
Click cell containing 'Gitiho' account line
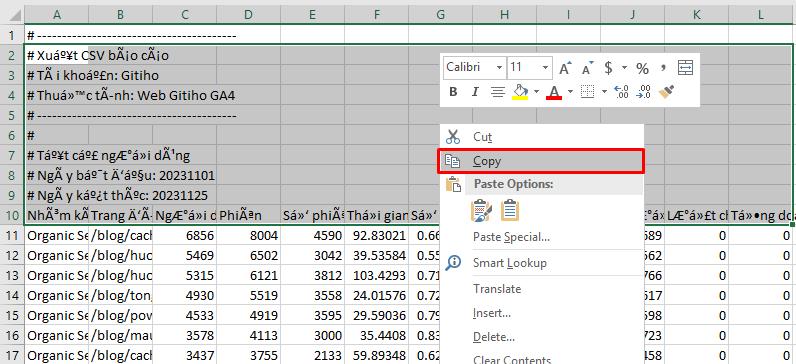tap(56, 76)
